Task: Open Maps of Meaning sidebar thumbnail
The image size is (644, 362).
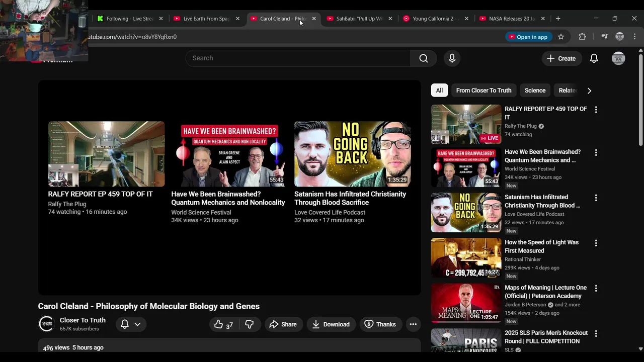Action: (x=466, y=303)
